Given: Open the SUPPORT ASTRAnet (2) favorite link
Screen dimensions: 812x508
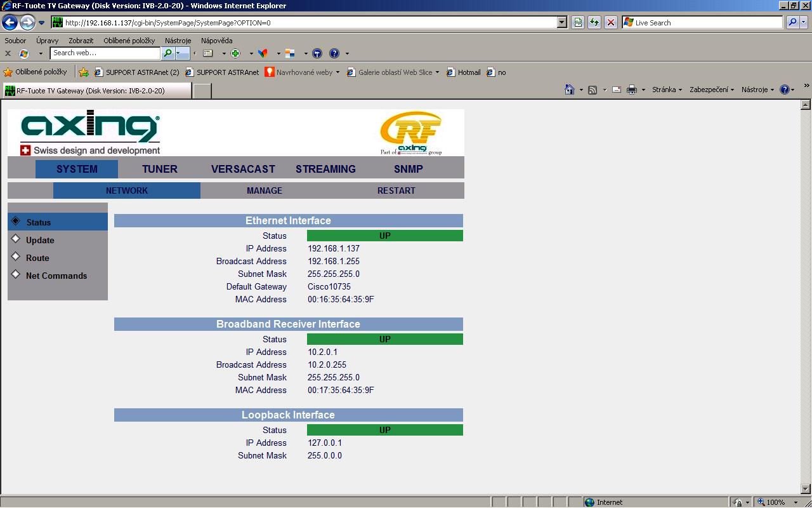Looking at the screenshot, I should tap(136, 72).
